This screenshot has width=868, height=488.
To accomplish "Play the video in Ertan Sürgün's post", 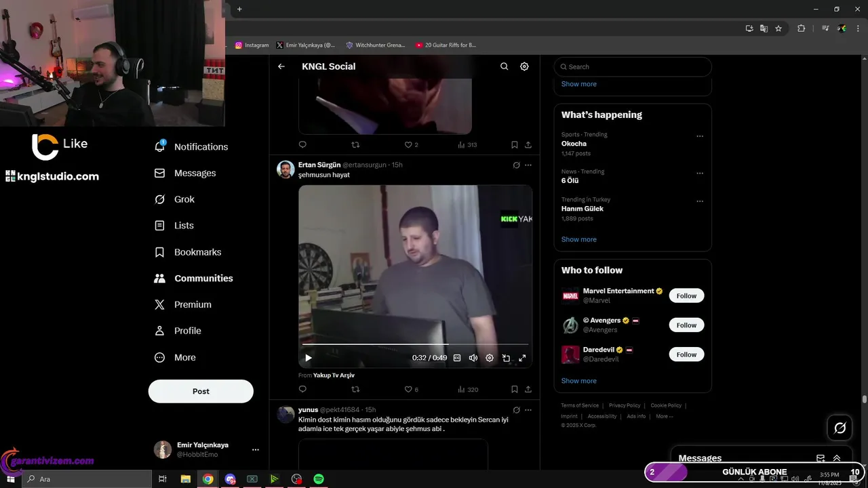I will (309, 358).
